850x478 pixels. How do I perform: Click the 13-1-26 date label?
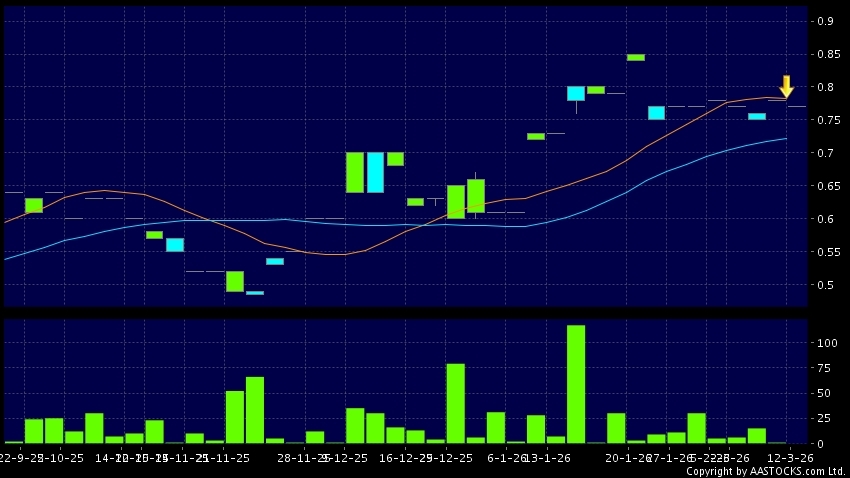tap(549, 457)
